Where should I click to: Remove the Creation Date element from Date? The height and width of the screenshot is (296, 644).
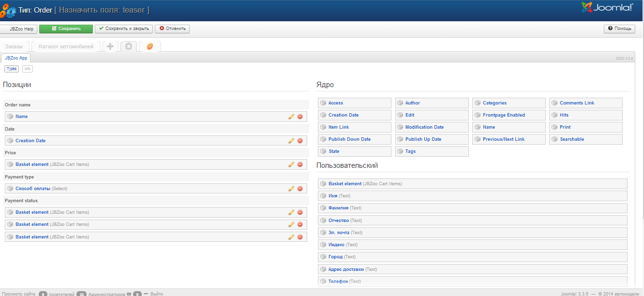(300, 141)
